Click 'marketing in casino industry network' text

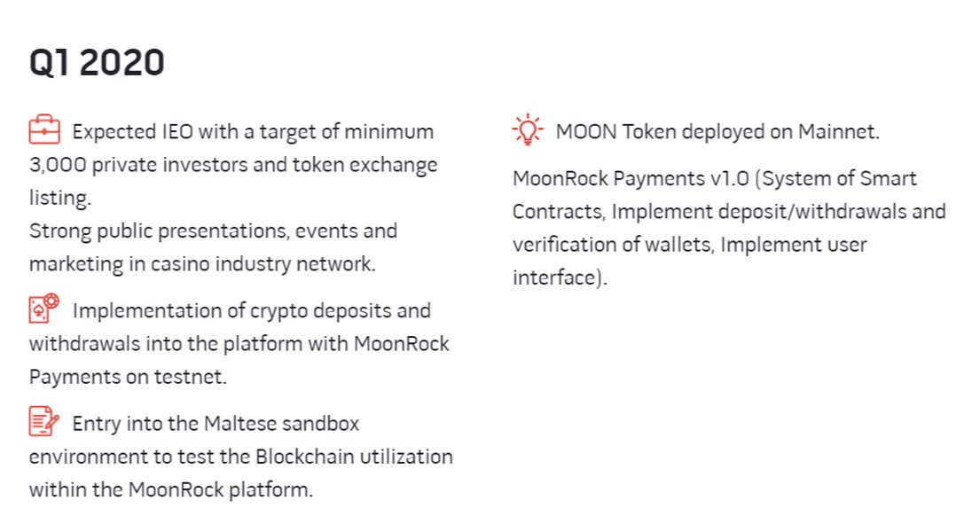[x=202, y=264]
